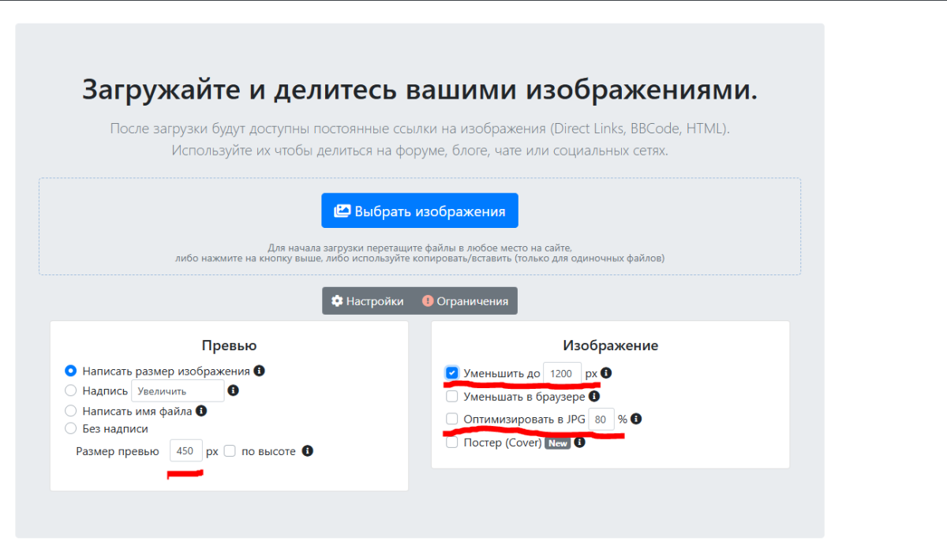This screenshot has height=560, width=947.
Task: Click info icon beside the 'Надпись' text field
Action: (234, 390)
